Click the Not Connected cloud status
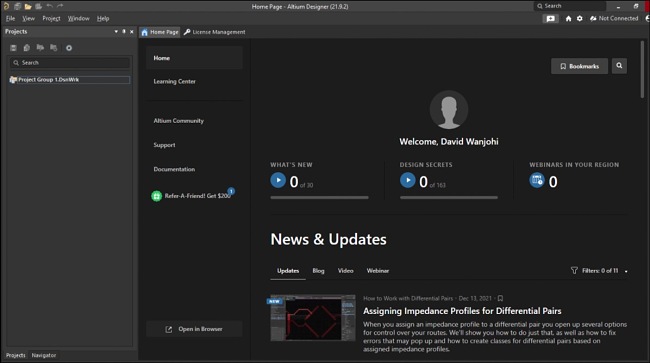This screenshot has width=650, height=363. tap(614, 19)
